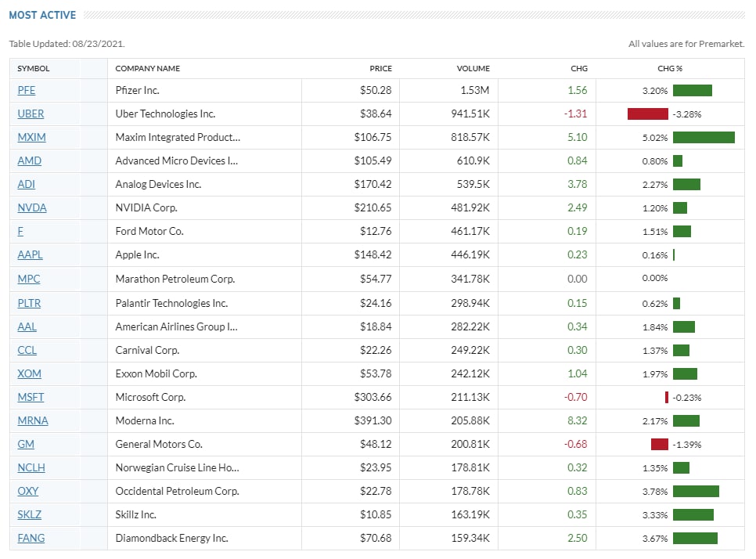This screenshot has width=756, height=559.
Task: Click Exxon Mobil Corp. company name
Action: coord(157,373)
